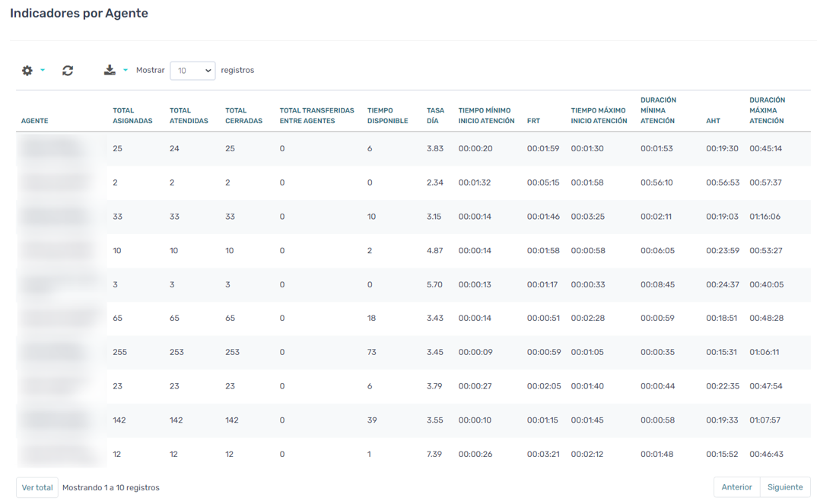Select the total asignadas value 255
The image size is (817, 504).
[120, 352]
